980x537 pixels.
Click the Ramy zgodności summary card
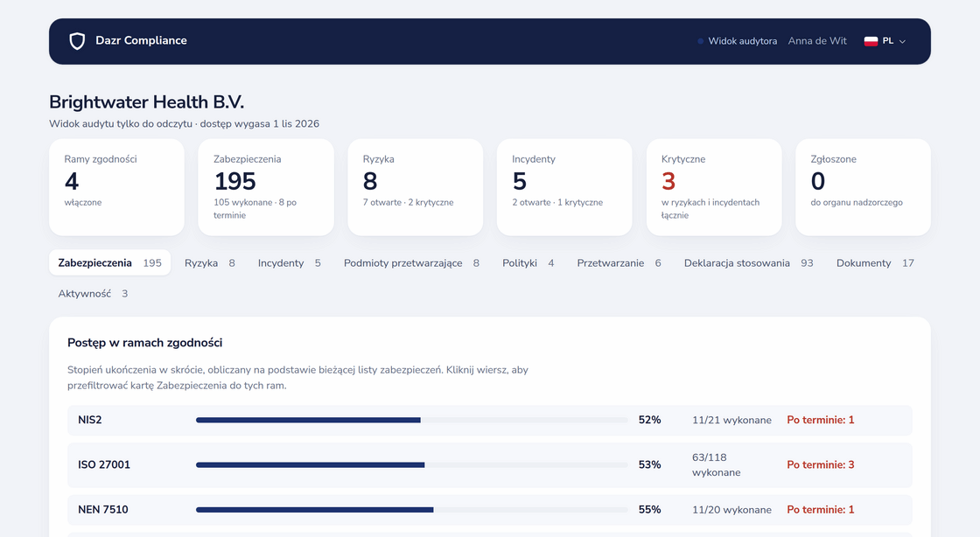117,187
